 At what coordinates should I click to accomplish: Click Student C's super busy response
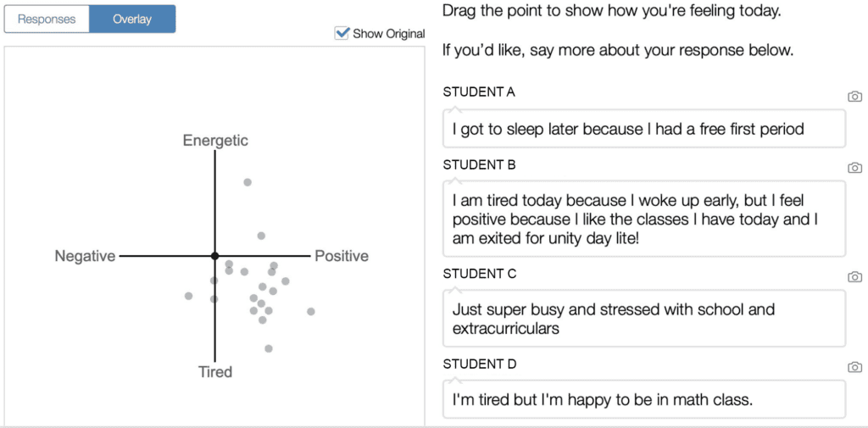point(644,319)
